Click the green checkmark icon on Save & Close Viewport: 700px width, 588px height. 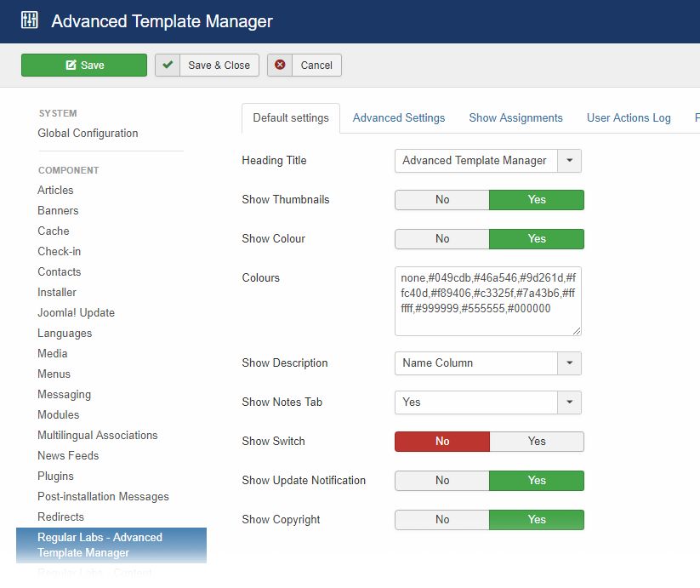tap(168, 66)
